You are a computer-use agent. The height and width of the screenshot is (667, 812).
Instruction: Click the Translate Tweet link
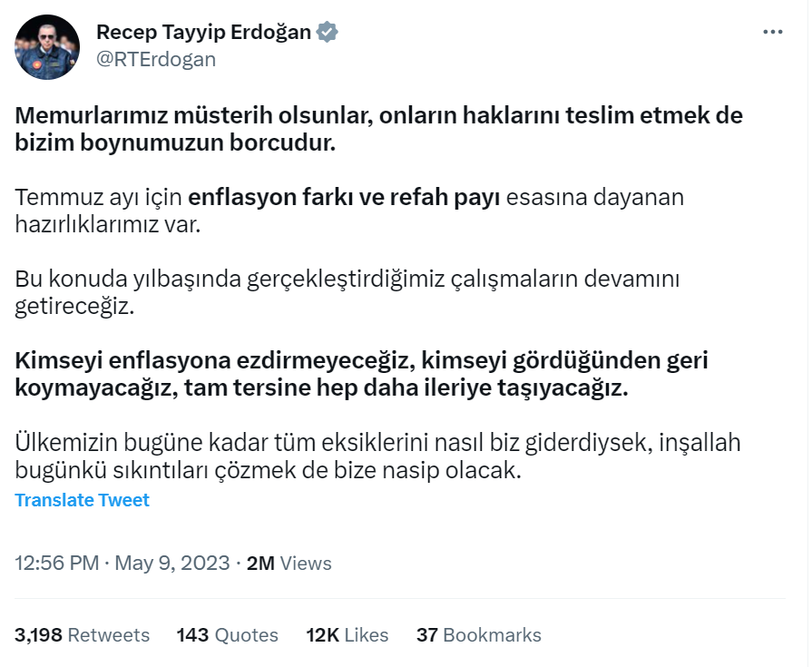82,500
